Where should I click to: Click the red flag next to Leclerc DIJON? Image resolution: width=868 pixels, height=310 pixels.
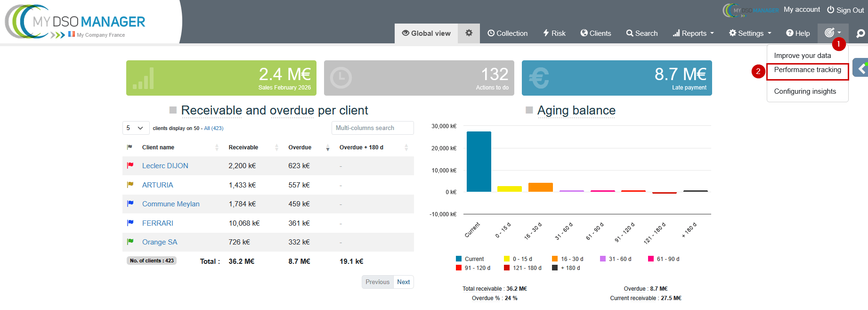(130, 166)
